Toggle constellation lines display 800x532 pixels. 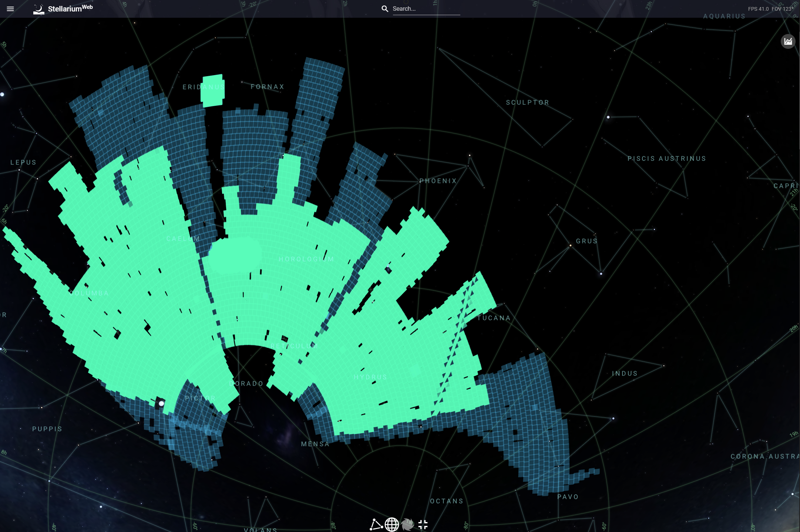point(376,524)
